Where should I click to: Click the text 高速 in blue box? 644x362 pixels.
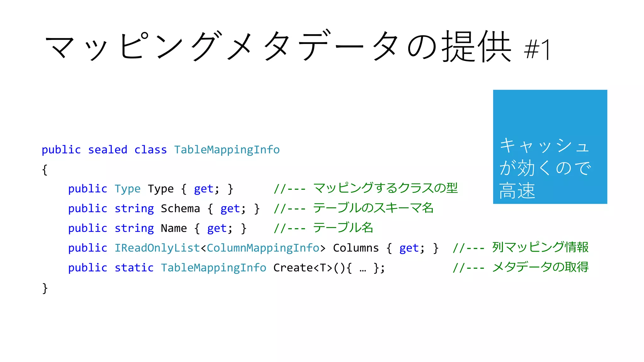(x=517, y=190)
